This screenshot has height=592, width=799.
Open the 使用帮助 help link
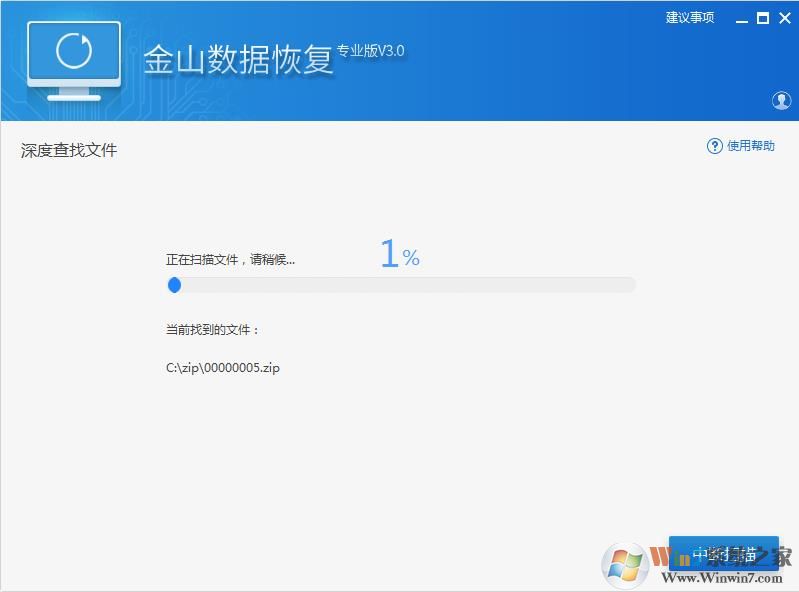coord(750,146)
